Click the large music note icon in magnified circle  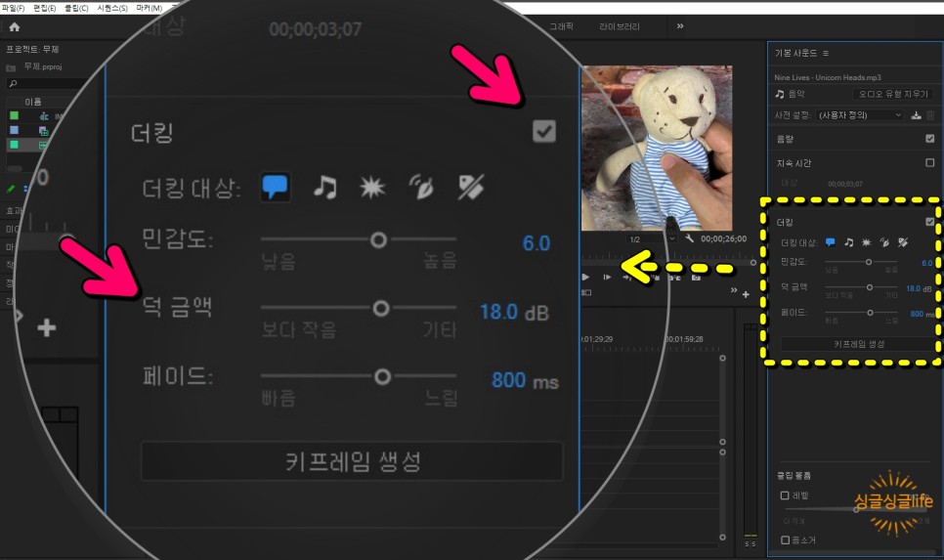pos(325,188)
